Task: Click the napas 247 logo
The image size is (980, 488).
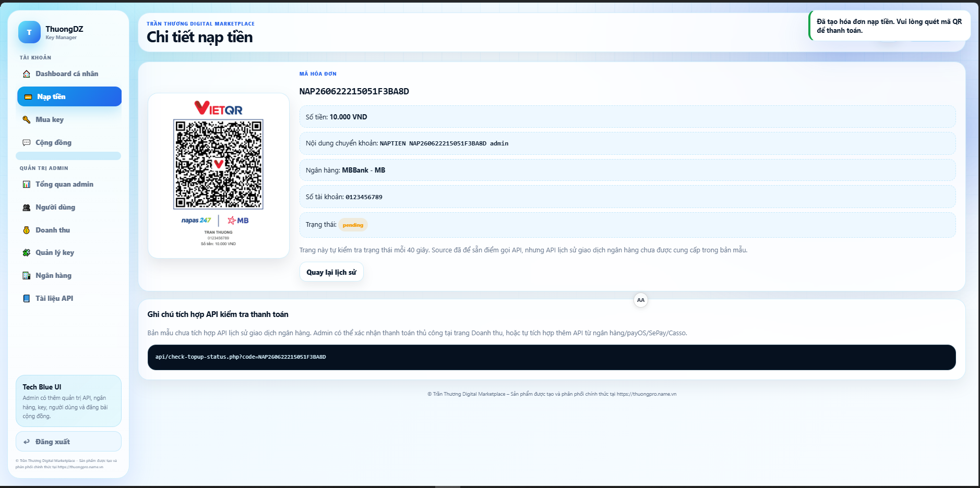Action: (196, 221)
